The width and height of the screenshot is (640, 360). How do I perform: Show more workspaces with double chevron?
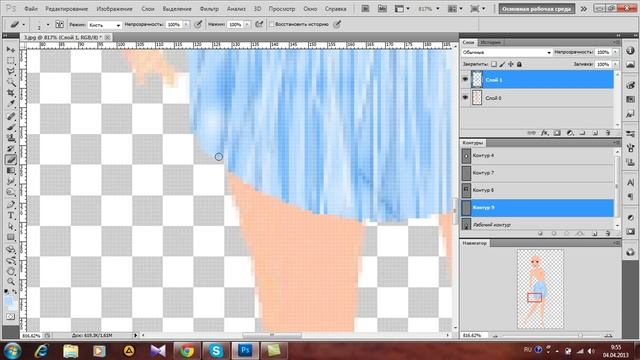point(584,9)
